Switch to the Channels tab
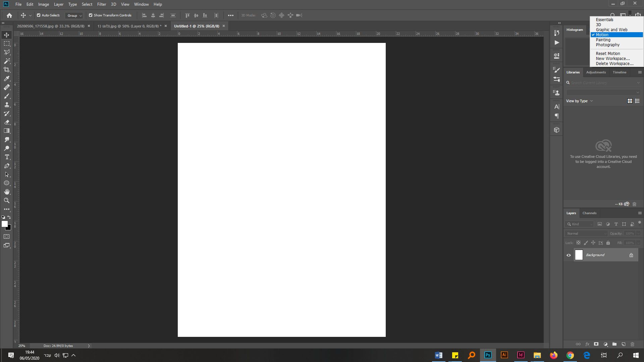Screen dimensions: 644x362 click(589, 213)
